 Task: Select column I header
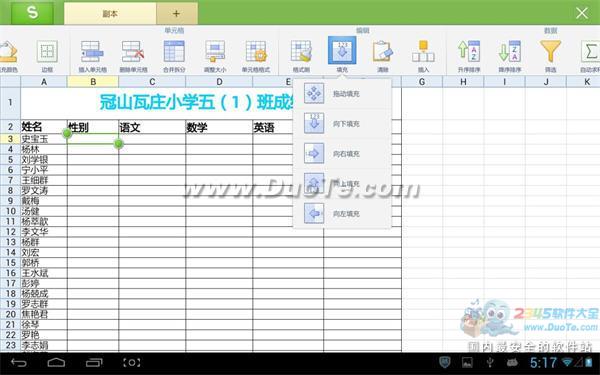[x=504, y=82]
